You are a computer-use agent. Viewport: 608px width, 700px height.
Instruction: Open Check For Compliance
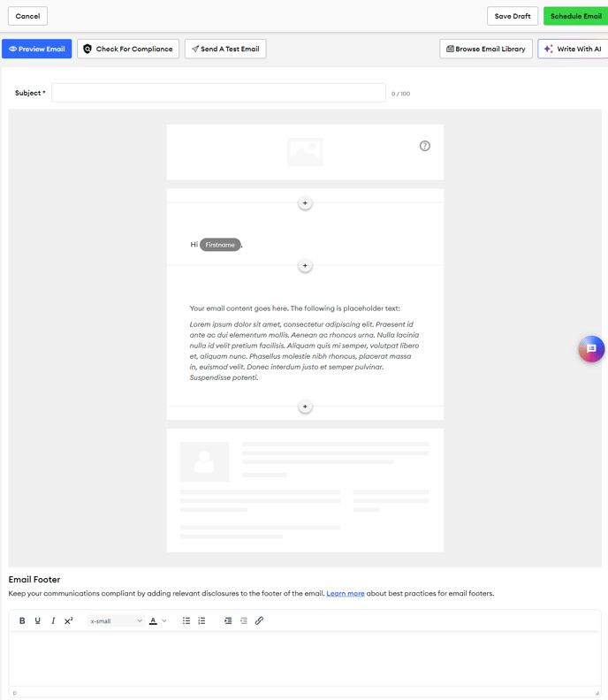[x=128, y=49]
